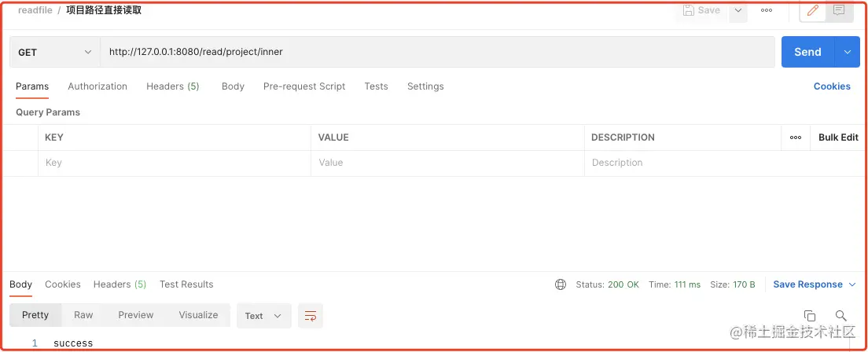Click the Description input cell

pos(725,163)
